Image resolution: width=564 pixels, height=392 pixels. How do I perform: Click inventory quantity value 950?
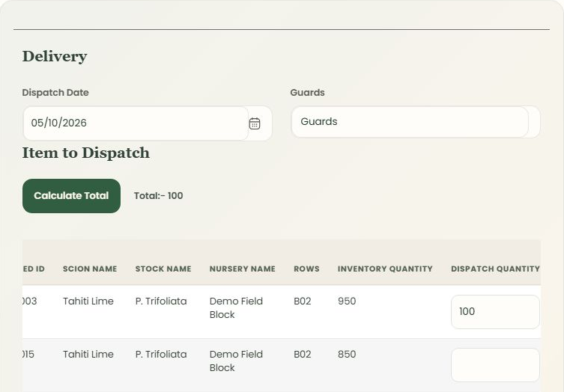[x=347, y=301]
